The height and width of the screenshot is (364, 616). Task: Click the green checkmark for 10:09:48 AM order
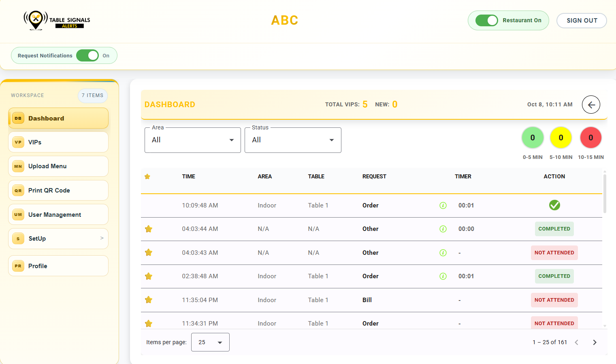[554, 205]
